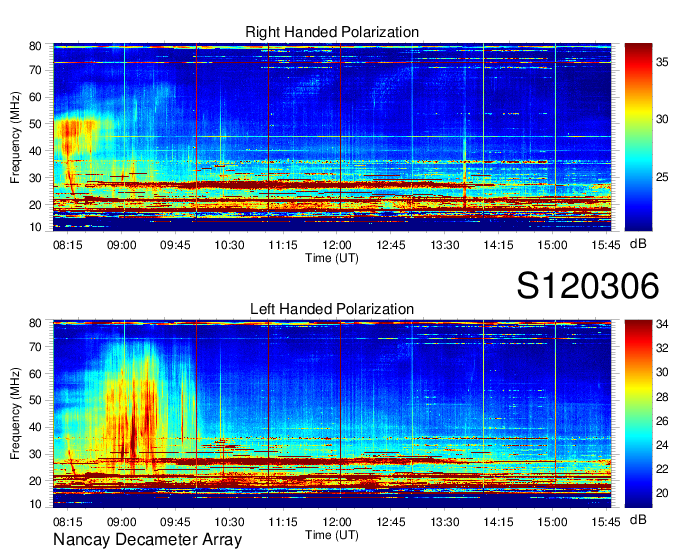Click the 11:15 tick label under top plot
680x552 pixels.
point(283,245)
